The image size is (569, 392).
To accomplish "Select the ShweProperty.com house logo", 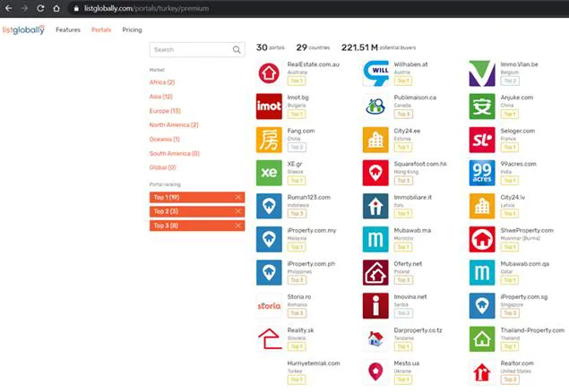I will 482,239.
